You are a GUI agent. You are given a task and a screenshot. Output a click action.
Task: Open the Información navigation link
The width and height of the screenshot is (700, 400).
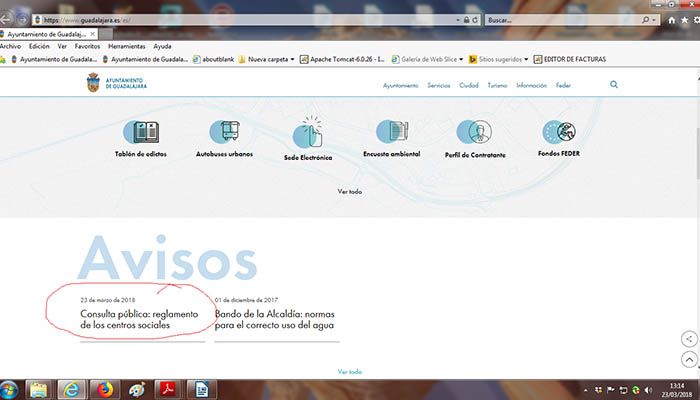click(x=531, y=85)
